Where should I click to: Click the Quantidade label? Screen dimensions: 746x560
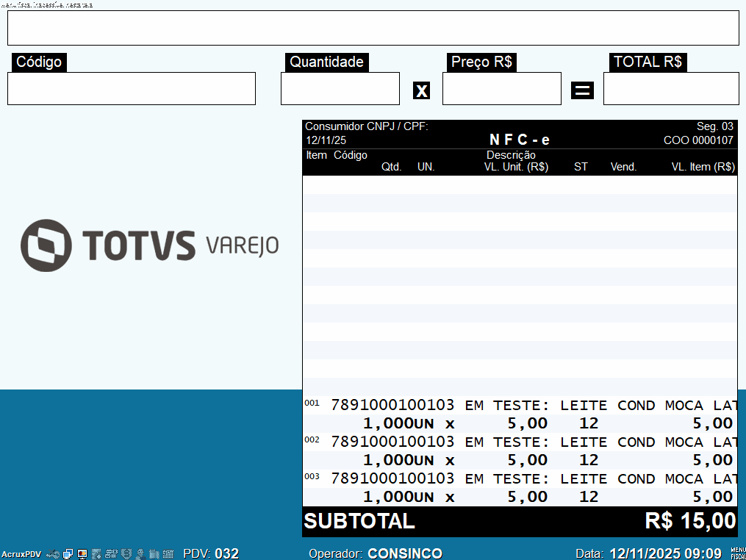[x=326, y=62]
